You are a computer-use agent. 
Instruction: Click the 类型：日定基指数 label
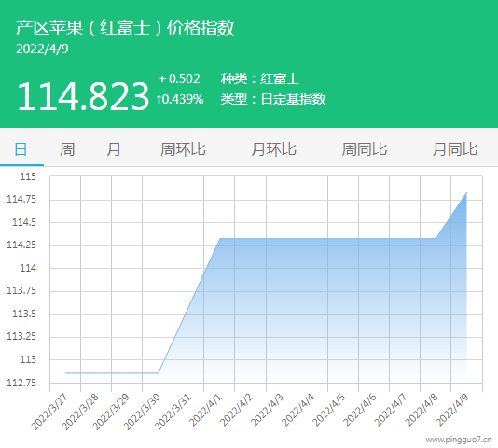tap(273, 99)
